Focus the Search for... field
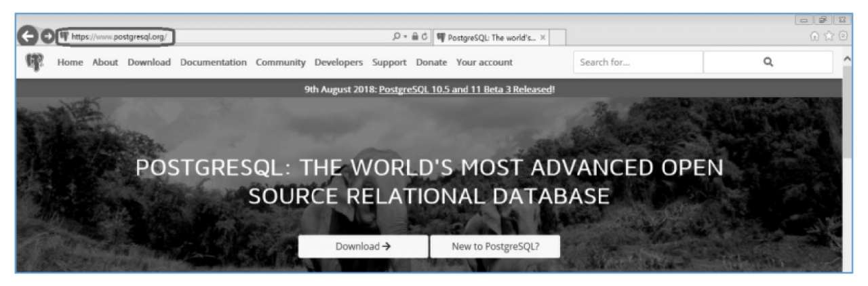The image size is (868, 286). click(x=638, y=62)
